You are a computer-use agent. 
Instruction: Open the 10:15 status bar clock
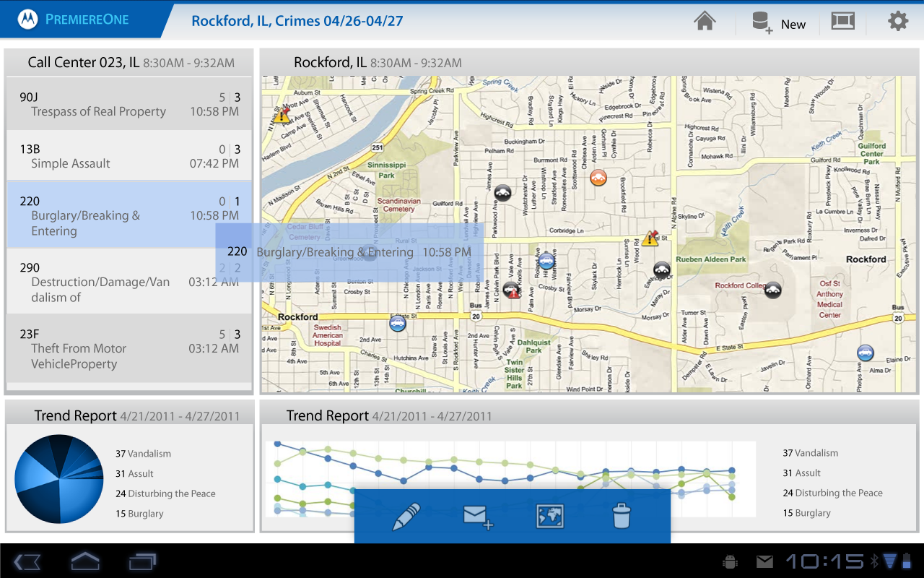coord(824,561)
